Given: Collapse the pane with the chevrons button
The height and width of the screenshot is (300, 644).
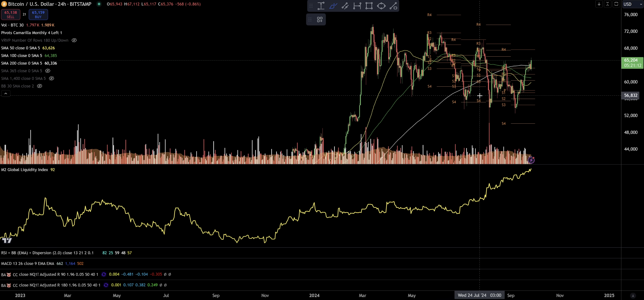Looking at the screenshot, I should (x=608, y=4).
